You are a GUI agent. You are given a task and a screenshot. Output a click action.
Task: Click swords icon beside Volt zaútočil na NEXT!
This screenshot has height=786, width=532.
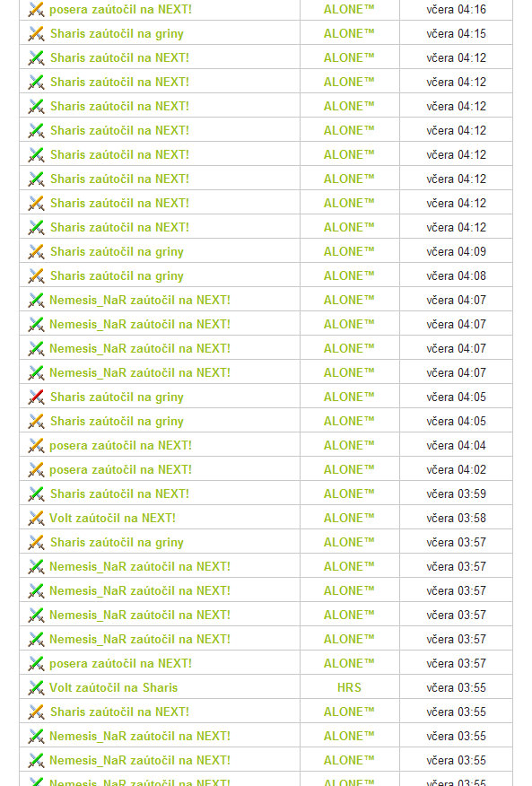(36, 519)
